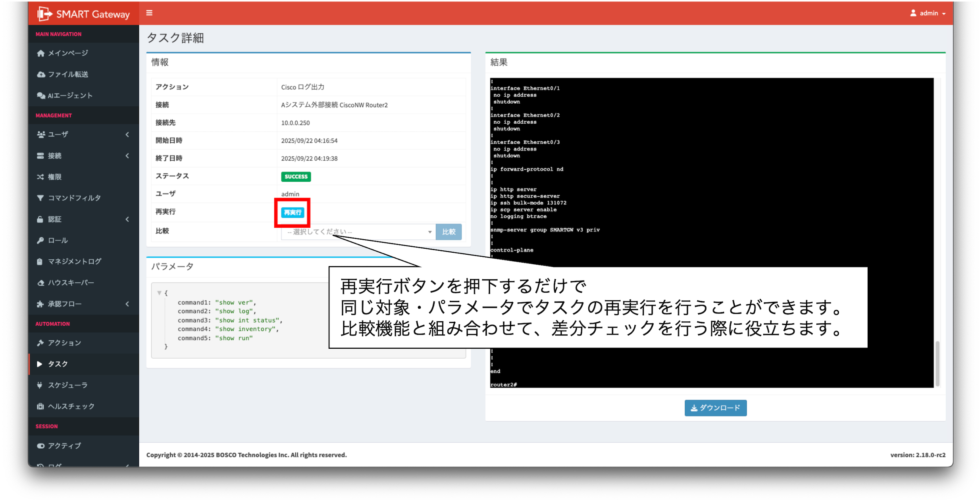This screenshot has height=503, width=980.
Task: Click the hamburger sidebar toggle icon
Action: [149, 13]
